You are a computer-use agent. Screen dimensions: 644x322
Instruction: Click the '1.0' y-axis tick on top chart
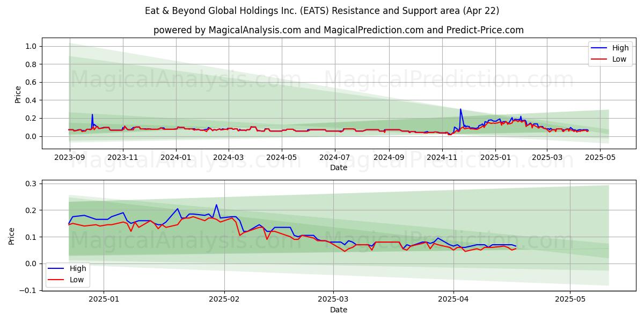point(31,47)
